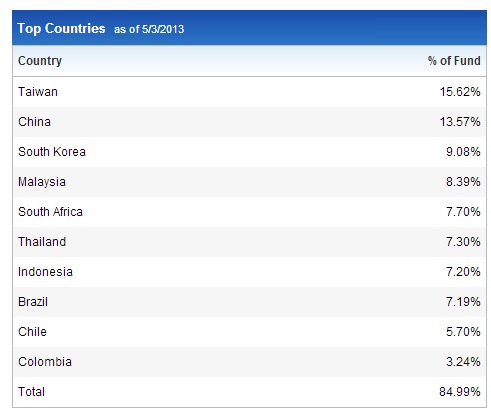Select the South Africa row label
The width and height of the screenshot is (491, 415).
(50, 212)
